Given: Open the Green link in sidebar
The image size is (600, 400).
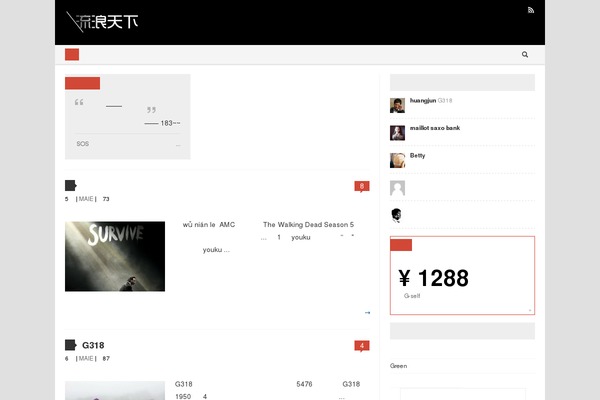Looking at the screenshot, I should (398, 366).
